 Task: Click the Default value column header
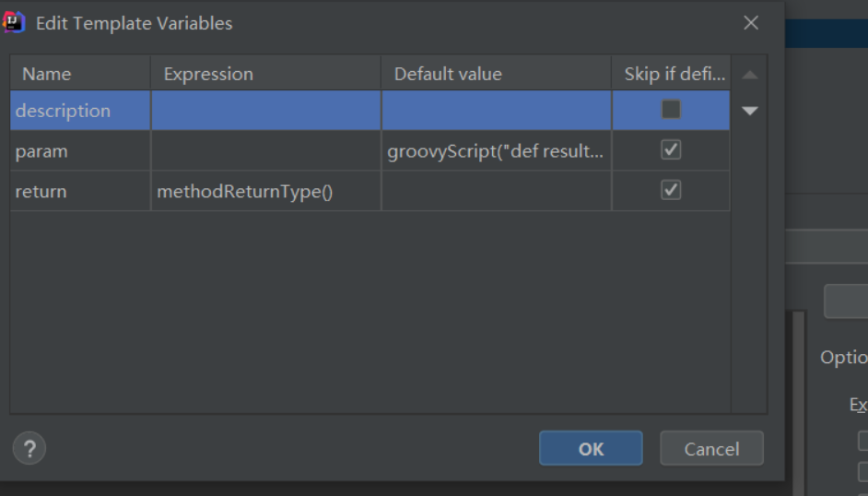pyautogui.click(x=496, y=74)
